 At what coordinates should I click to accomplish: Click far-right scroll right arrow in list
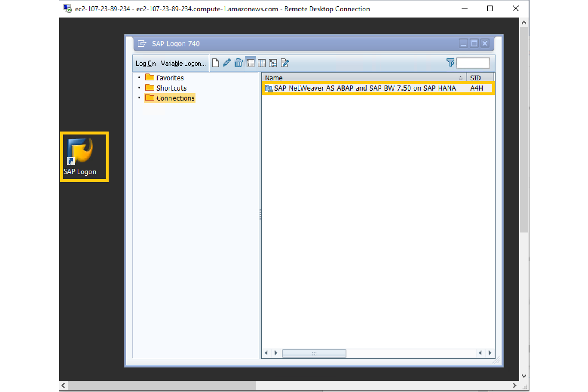click(x=490, y=353)
